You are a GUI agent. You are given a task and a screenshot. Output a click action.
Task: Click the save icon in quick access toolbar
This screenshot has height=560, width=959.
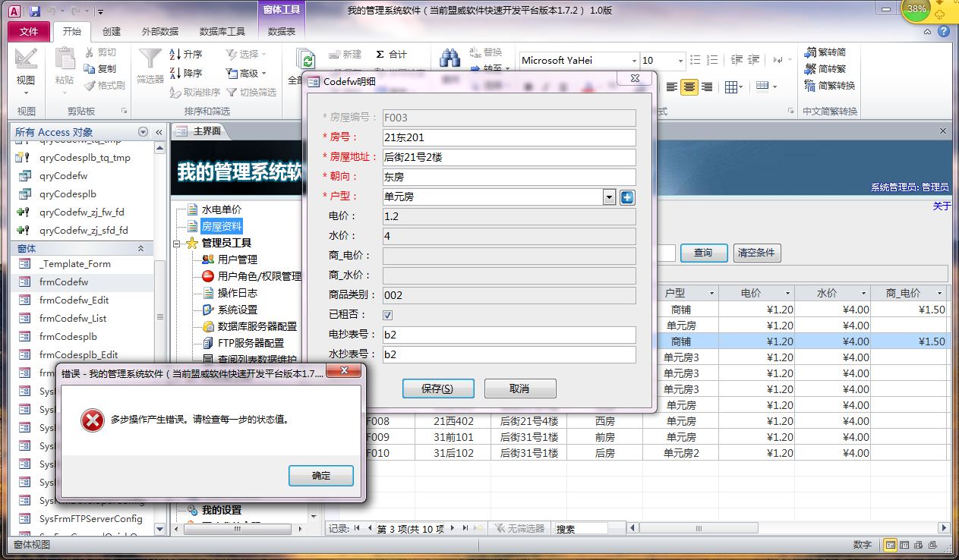coord(35,11)
